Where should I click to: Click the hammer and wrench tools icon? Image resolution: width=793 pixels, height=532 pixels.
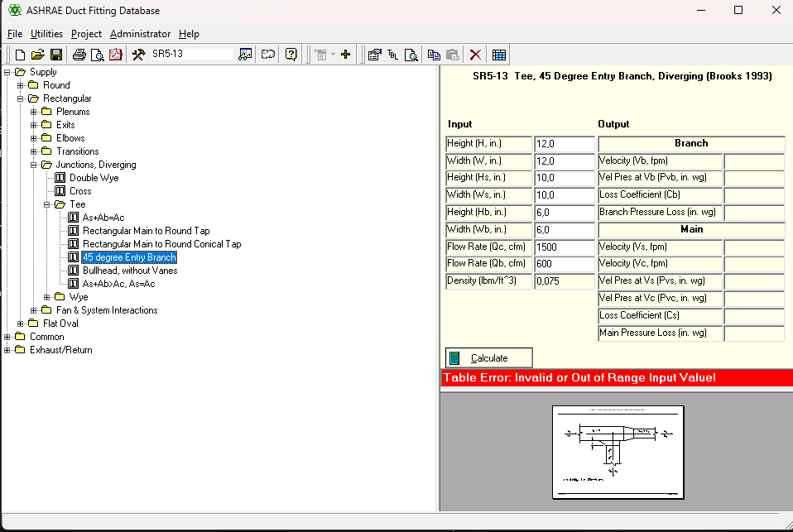point(138,55)
